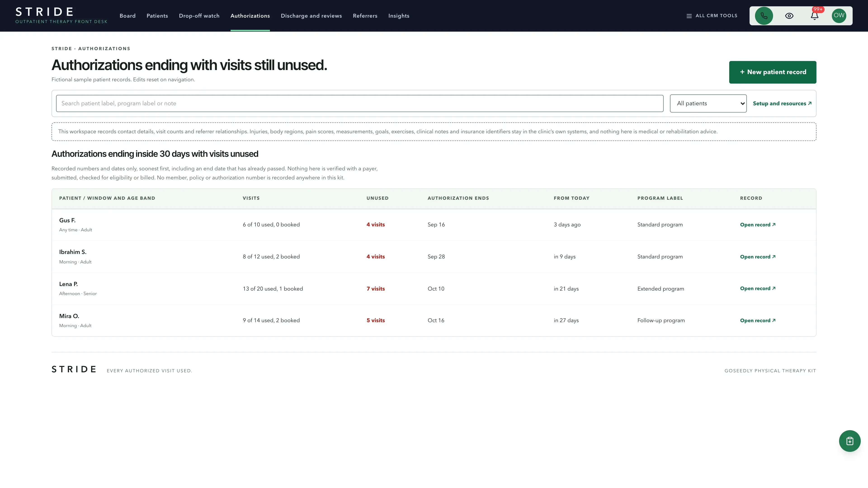This screenshot has width=868, height=488.
Task: Click the 'Sep 16' end date
Action: pos(436,225)
